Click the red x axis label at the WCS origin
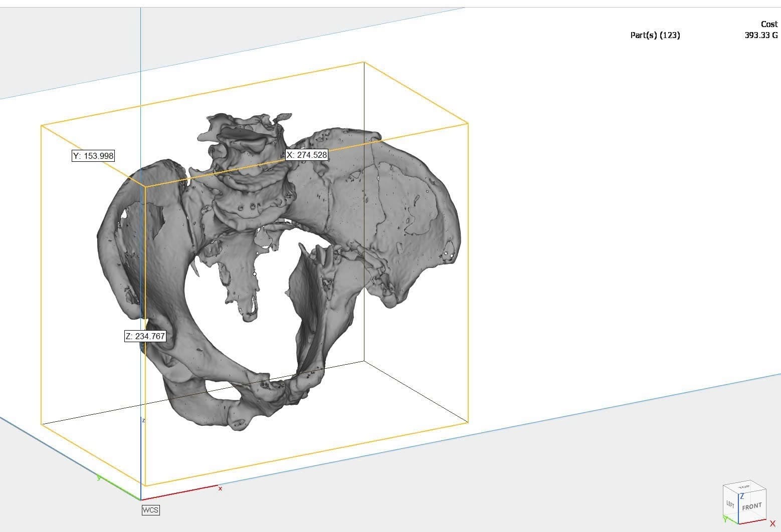This screenshot has width=781, height=532. pyautogui.click(x=220, y=488)
